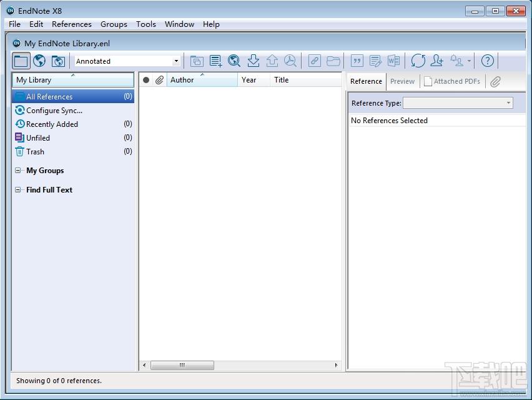This screenshot has width=532, height=400.
Task: Open Help question mark icon
Action: pos(488,61)
